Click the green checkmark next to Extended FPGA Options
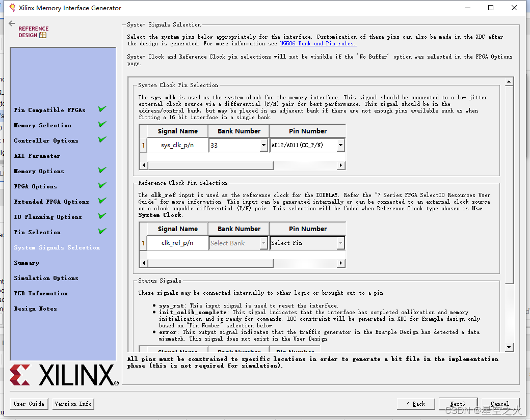This screenshot has height=420, width=530. [x=102, y=201]
